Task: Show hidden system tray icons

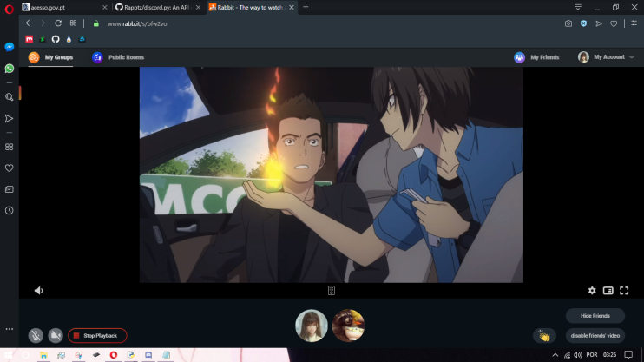Action: coord(555,355)
